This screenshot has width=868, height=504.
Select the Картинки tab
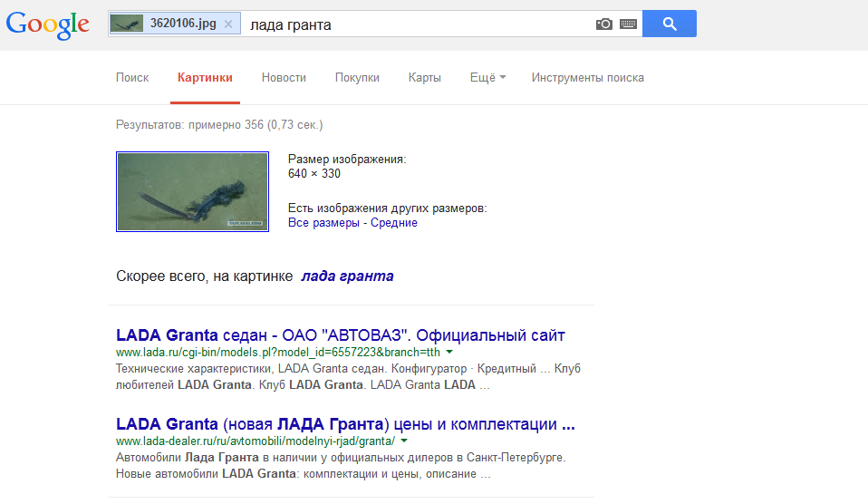205,78
